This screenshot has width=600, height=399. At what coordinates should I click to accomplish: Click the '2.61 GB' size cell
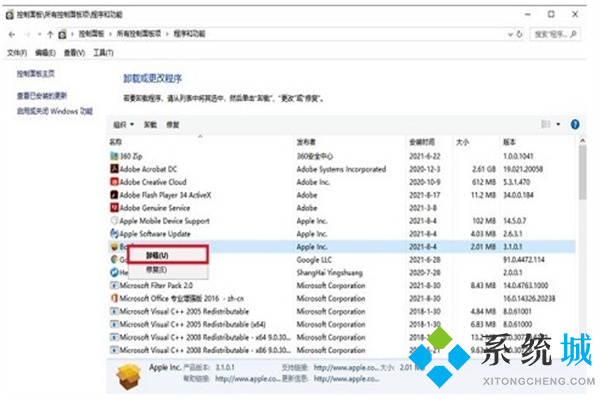pos(484,169)
